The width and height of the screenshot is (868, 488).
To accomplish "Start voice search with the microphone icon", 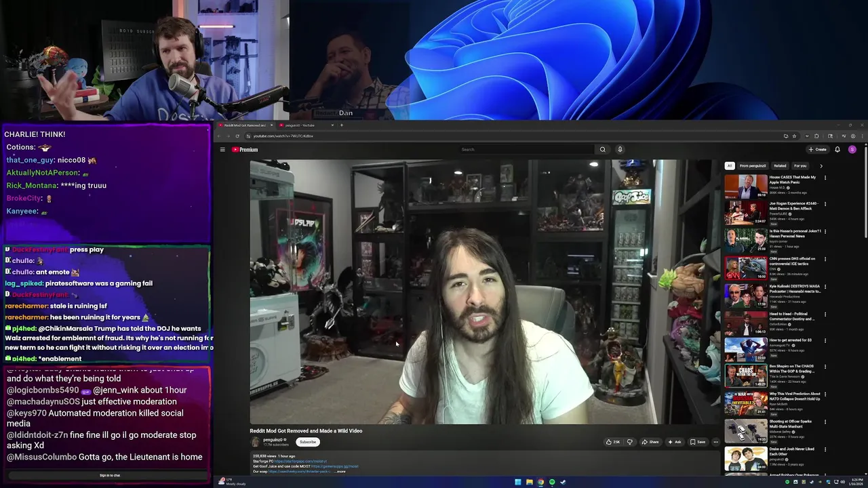I will click(x=620, y=150).
